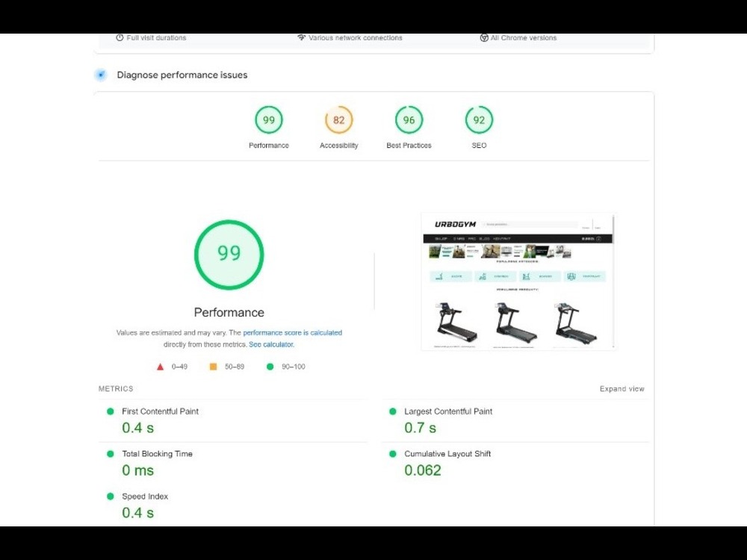Click the blue Diagnose performance issues icon
747x560 pixels.
click(x=101, y=75)
